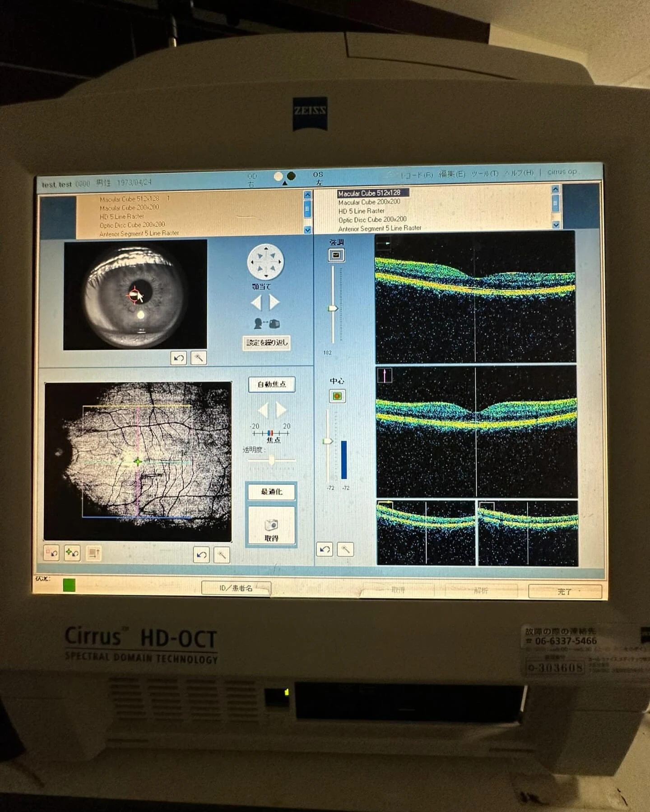Click the 焦点 focus scale marker
This screenshot has height=812, width=650.
[x=270, y=434]
